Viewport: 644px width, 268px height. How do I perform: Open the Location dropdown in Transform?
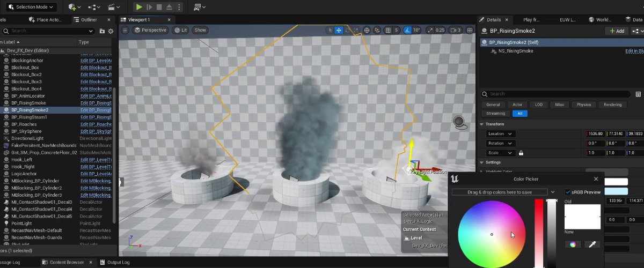pyautogui.click(x=500, y=133)
